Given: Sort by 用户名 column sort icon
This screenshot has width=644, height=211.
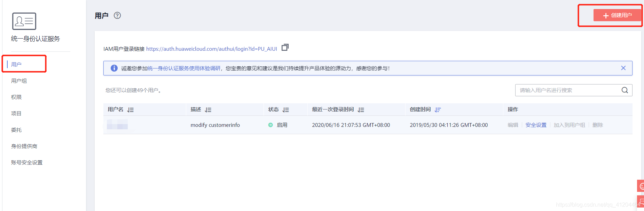Looking at the screenshot, I should pyautogui.click(x=131, y=110).
